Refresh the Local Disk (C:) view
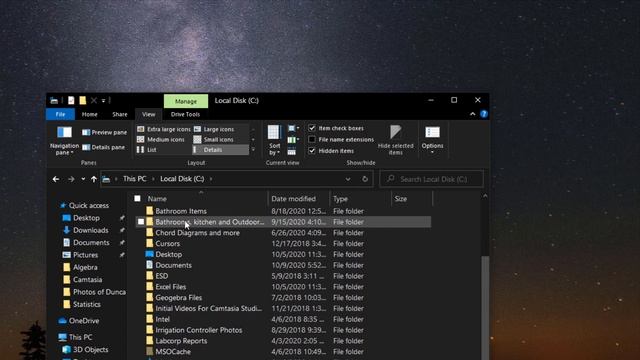This screenshot has height=360, width=640. 365,179
